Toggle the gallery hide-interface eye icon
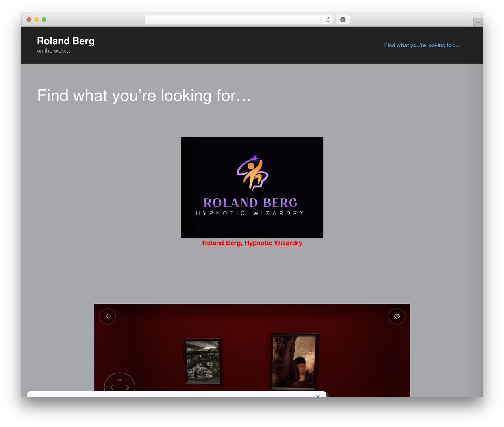The height and width of the screenshot is (427, 504). tap(397, 316)
